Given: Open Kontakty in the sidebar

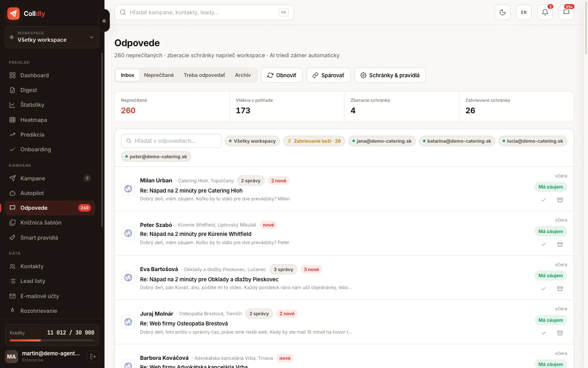Looking at the screenshot, I should (x=50, y=266).
